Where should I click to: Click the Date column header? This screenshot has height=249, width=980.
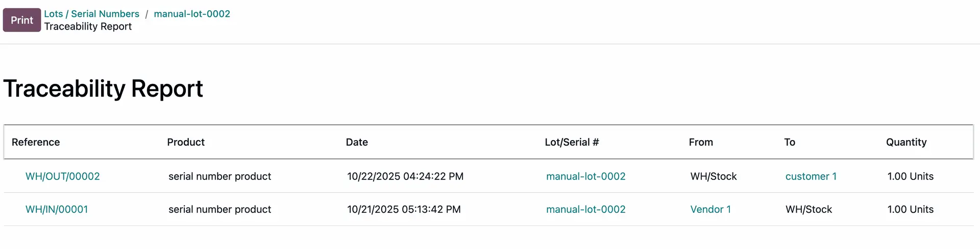click(x=357, y=142)
